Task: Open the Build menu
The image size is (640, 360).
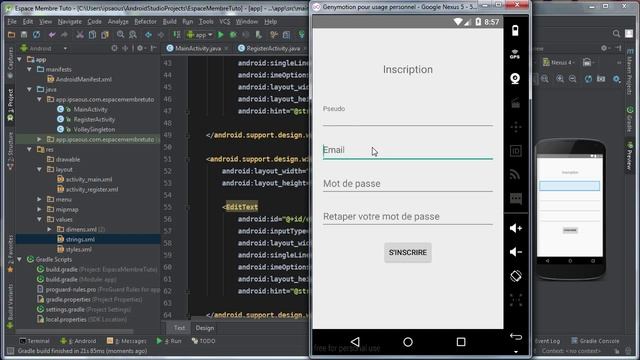Action: pyautogui.click(x=169, y=21)
